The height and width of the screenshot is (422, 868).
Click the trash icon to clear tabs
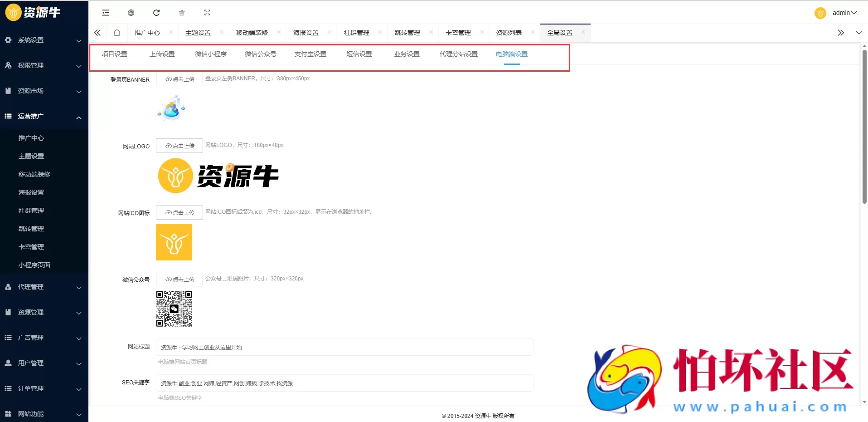182,13
